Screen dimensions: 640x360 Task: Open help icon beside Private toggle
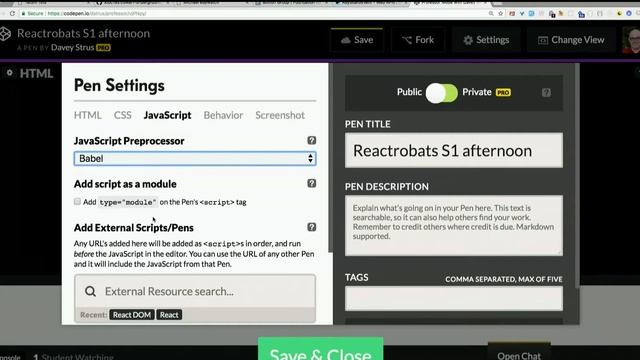pyautogui.click(x=546, y=93)
